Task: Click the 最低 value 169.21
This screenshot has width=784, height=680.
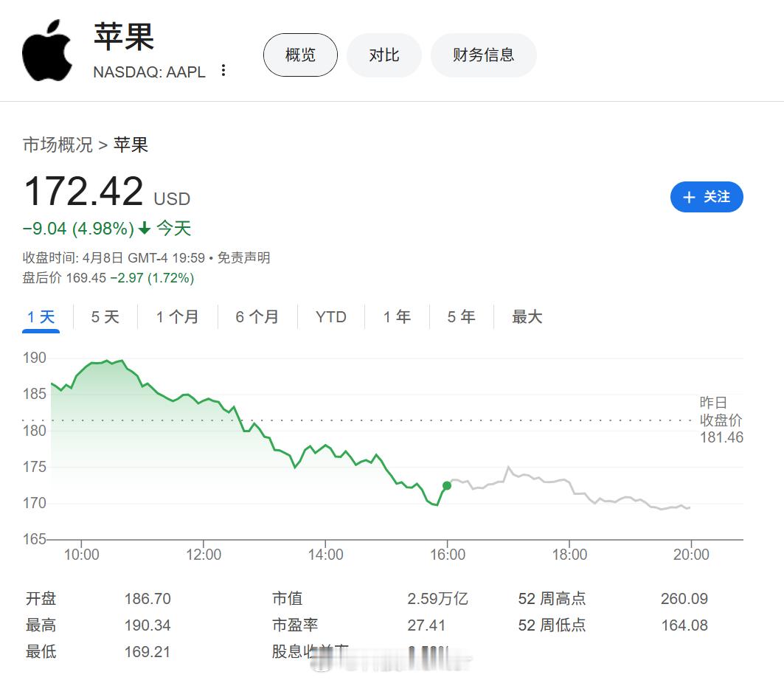Action: point(148,651)
